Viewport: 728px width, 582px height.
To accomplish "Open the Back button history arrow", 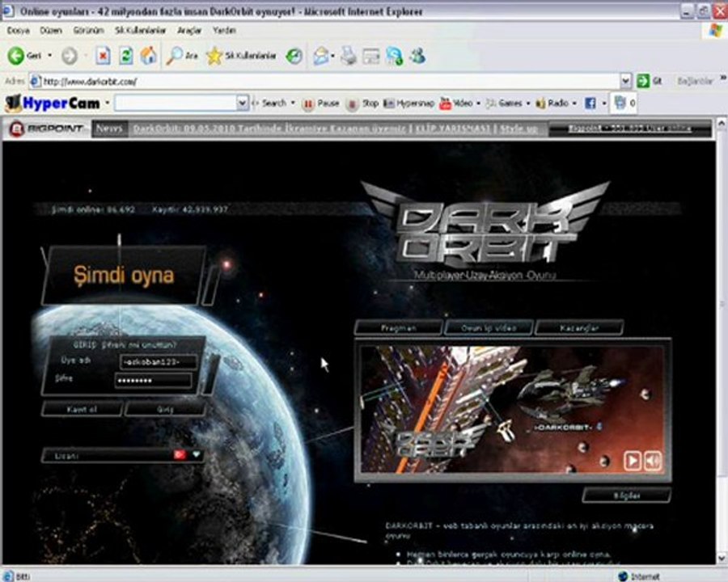I will point(49,56).
